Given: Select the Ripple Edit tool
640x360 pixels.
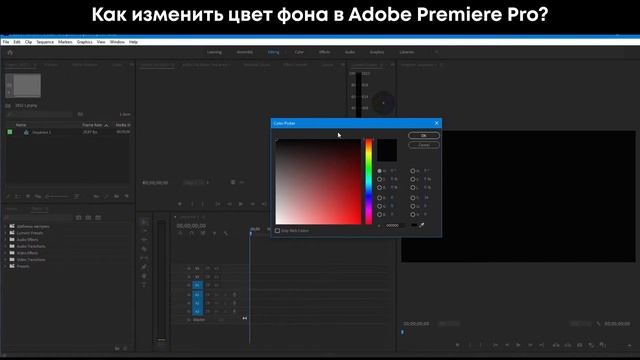Looking at the screenshot, I should tap(144, 240).
